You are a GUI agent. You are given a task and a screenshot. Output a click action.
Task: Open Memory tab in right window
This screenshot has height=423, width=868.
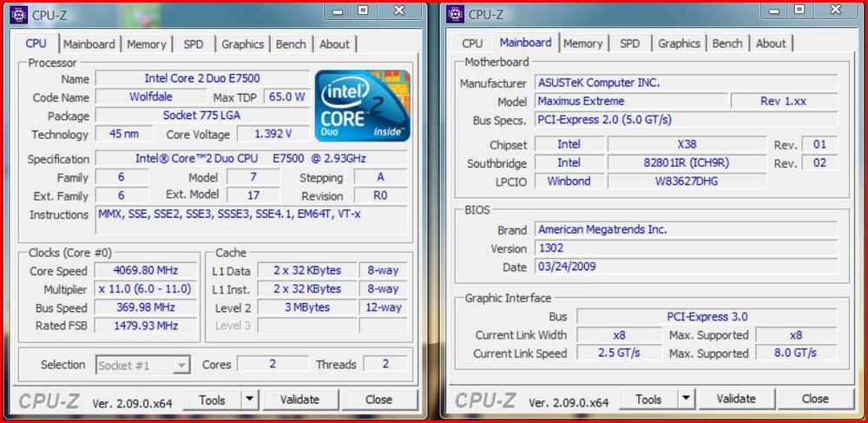click(x=583, y=43)
